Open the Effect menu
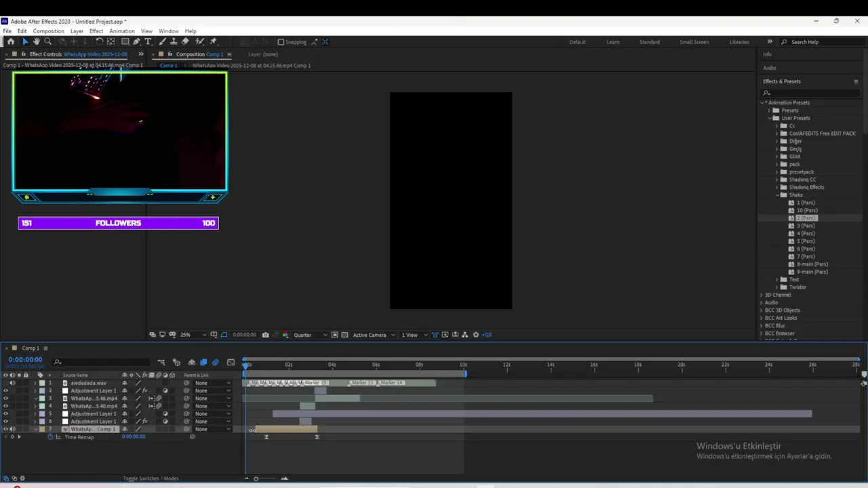 (x=96, y=31)
